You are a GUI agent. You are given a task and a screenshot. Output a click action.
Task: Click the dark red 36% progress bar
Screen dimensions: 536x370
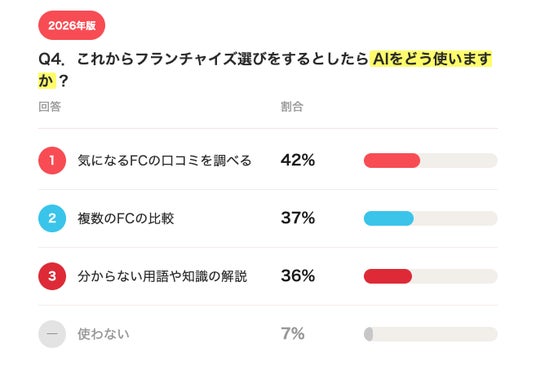tap(430, 276)
